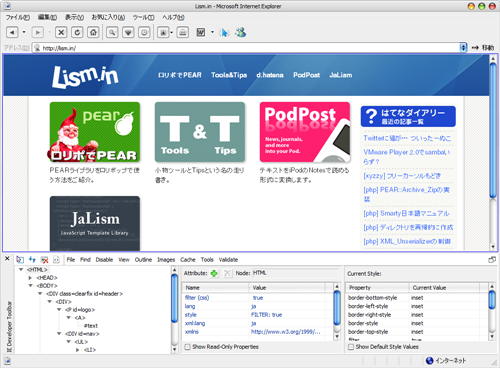Open the Mail button dropdown arrow
500x368 pixels.
(172, 32)
